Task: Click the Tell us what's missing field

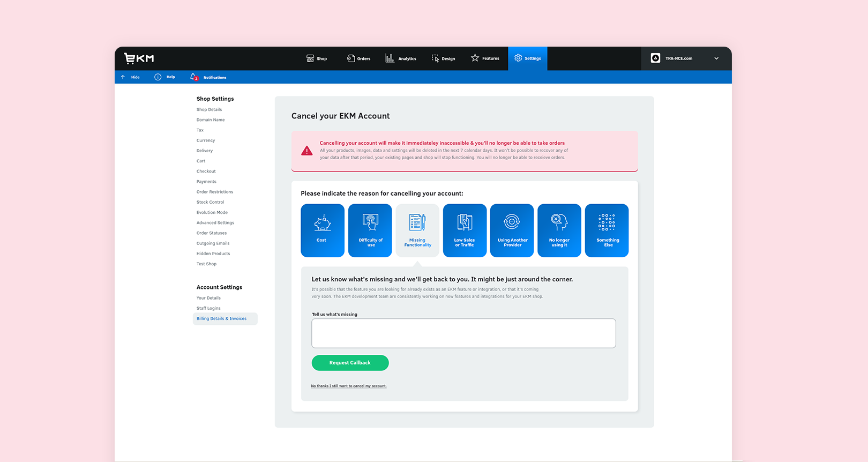Action: coord(464,333)
